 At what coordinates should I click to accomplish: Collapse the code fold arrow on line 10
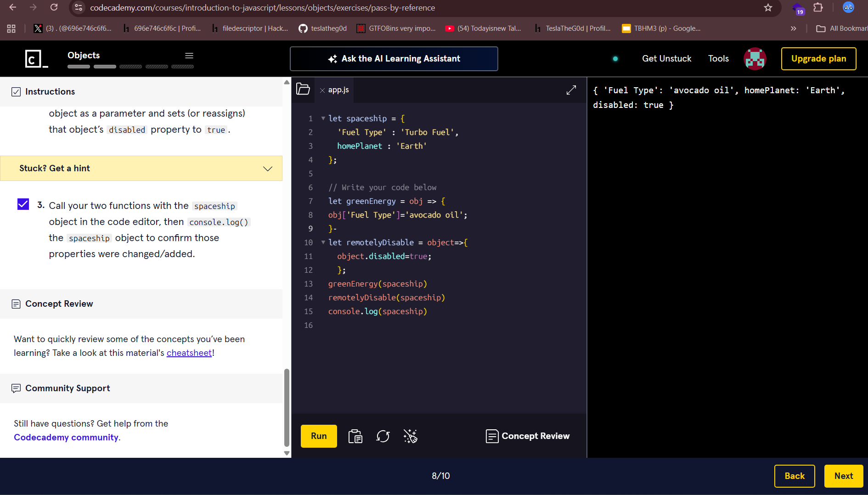coord(323,242)
